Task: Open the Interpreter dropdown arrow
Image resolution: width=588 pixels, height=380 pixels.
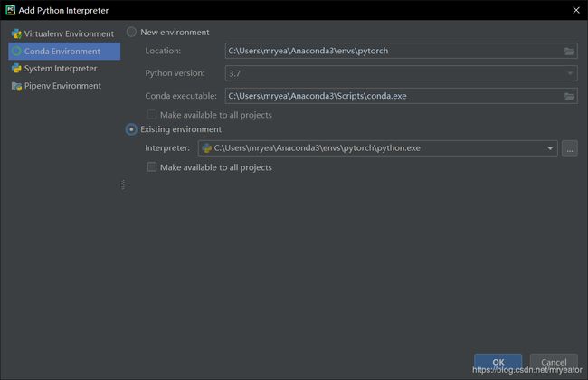Action: click(550, 148)
